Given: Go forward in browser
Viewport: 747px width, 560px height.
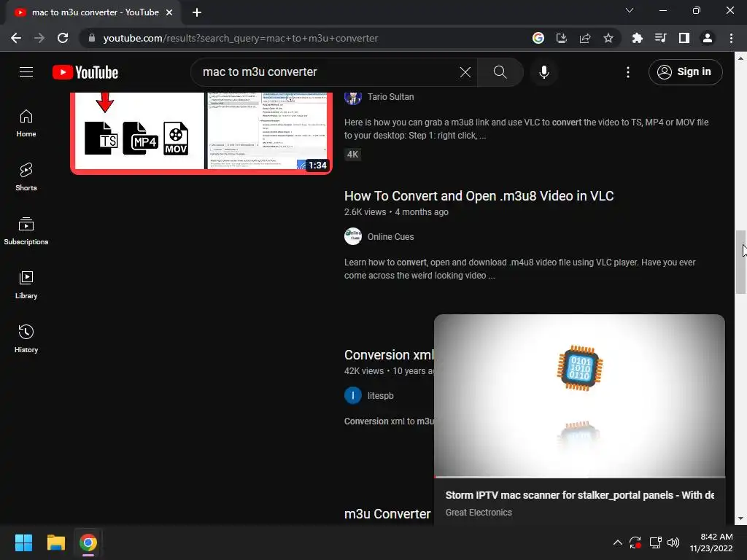Looking at the screenshot, I should pos(39,38).
